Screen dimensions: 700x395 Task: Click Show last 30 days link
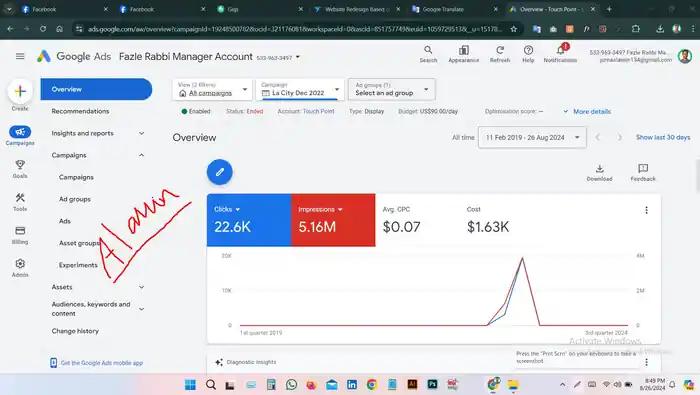pyautogui.click(x=663, y=137)
